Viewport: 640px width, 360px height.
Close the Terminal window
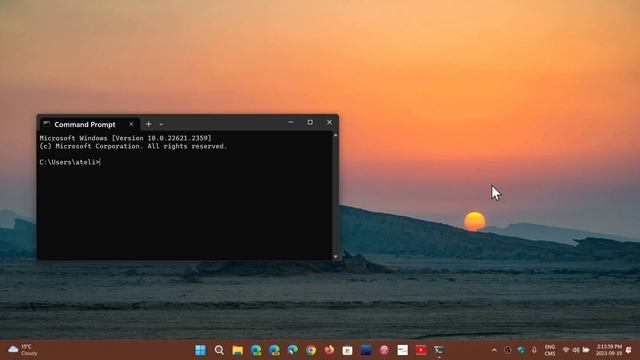[x=329, y=122]
